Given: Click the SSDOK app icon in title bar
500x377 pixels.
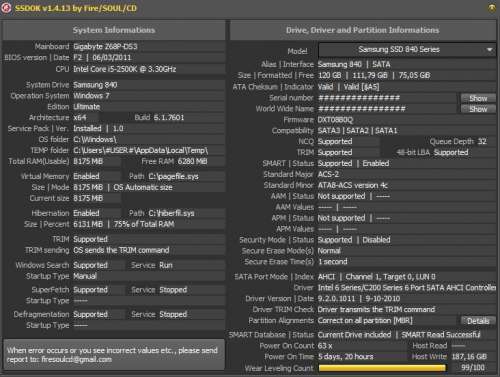Looking at the screenshot, I should 6,8.
